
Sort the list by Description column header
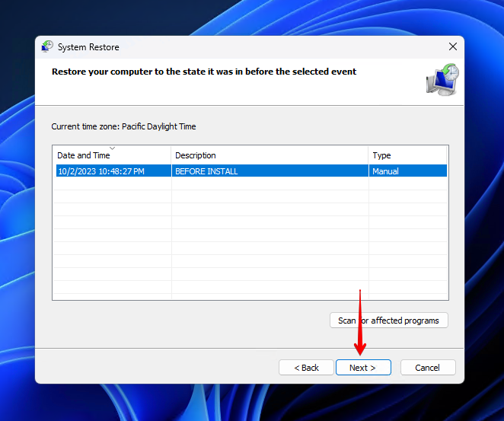195,155
